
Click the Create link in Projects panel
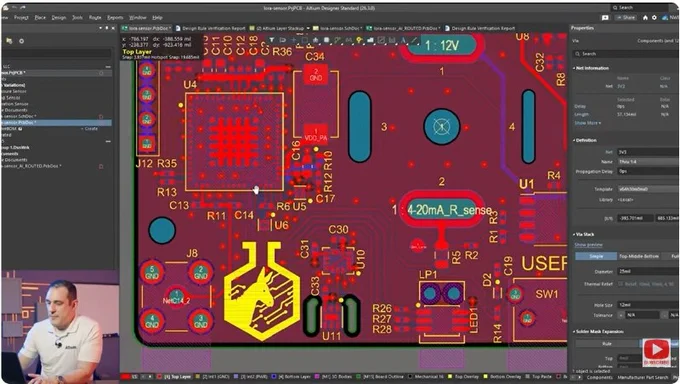(x=89, y=129)
